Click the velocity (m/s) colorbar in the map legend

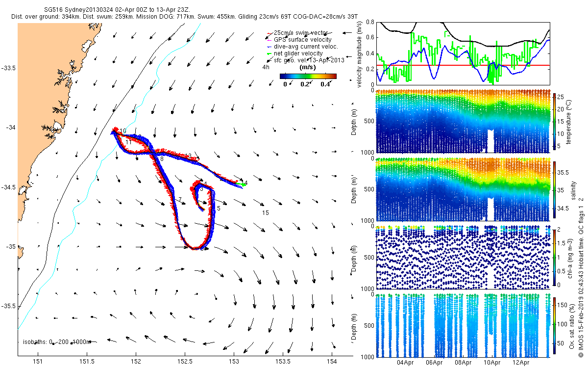point(308,76)
